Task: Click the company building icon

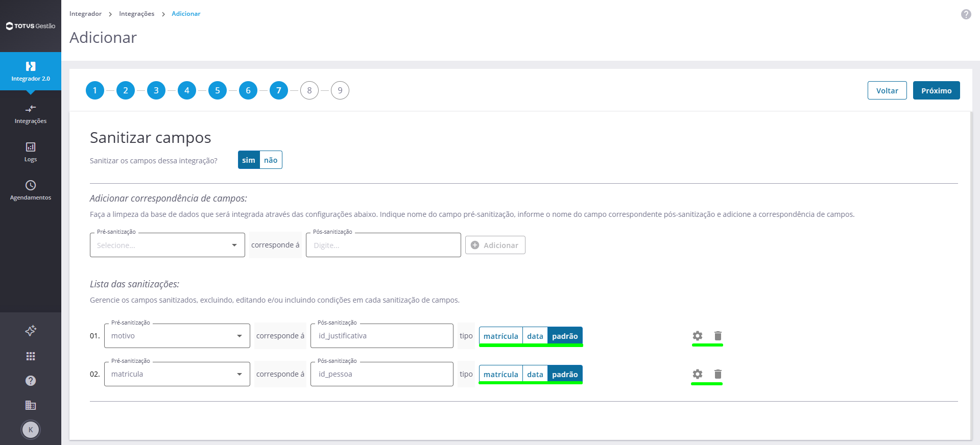Action: tap(31, 405)
